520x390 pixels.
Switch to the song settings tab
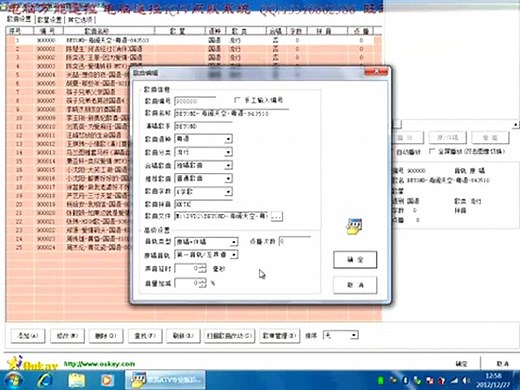pos(19,19)
